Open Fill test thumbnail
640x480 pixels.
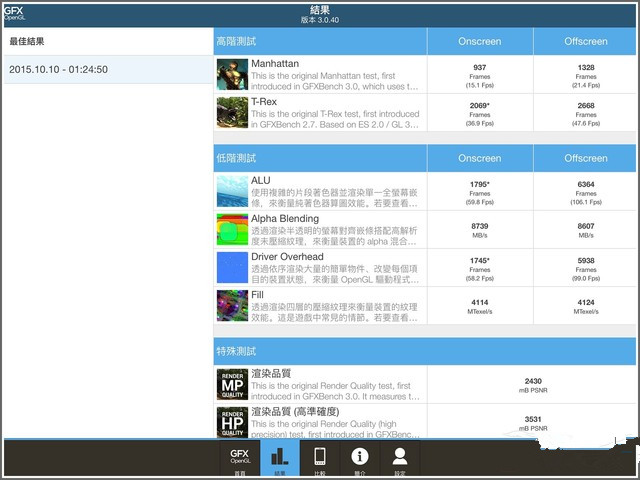pyautogui.click(x=232, y=305)
